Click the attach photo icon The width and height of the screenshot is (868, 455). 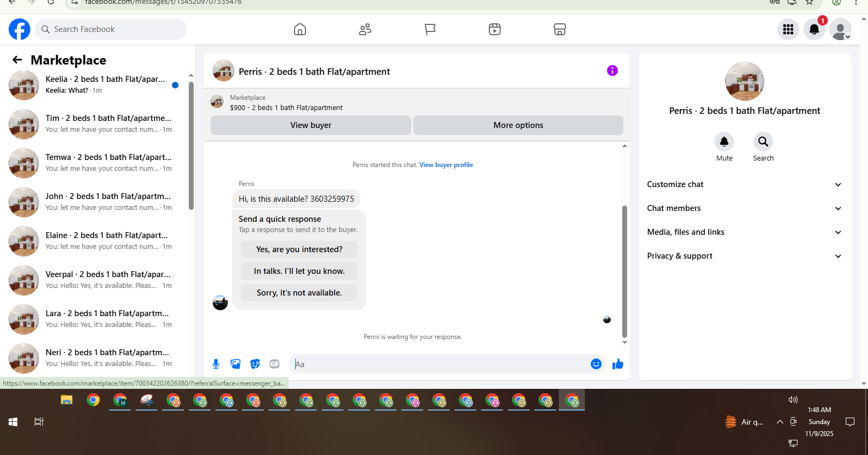point(235,364)
